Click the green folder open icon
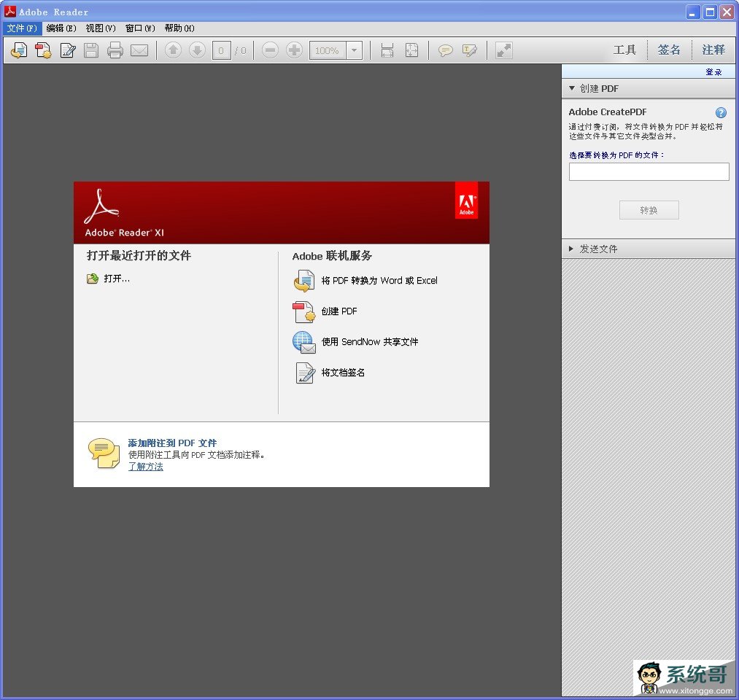Viewport: 739px width, 700px height. click(93, 279)
